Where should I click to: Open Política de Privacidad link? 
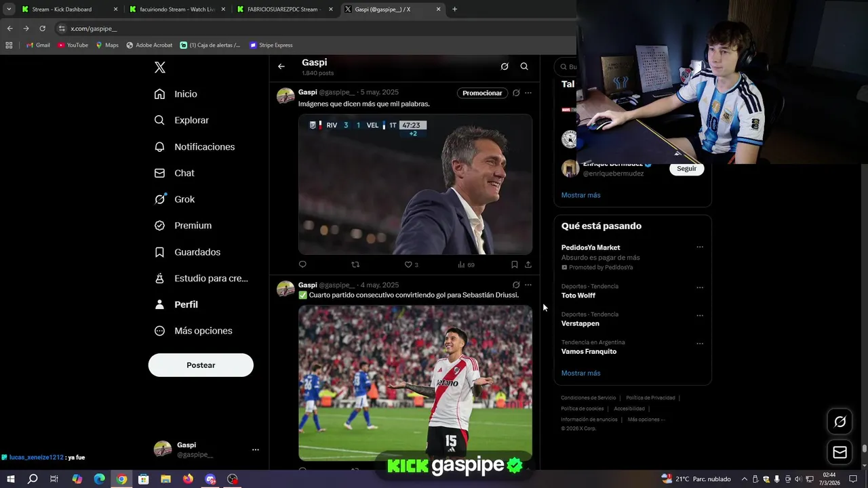(x=650, y=398)
